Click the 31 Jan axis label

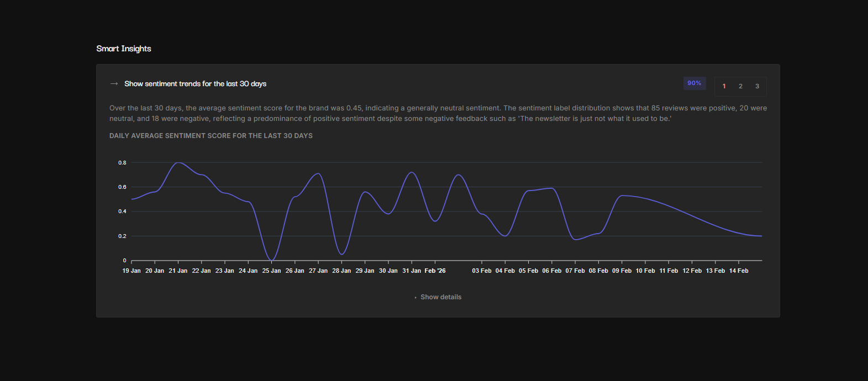[412, 271]
